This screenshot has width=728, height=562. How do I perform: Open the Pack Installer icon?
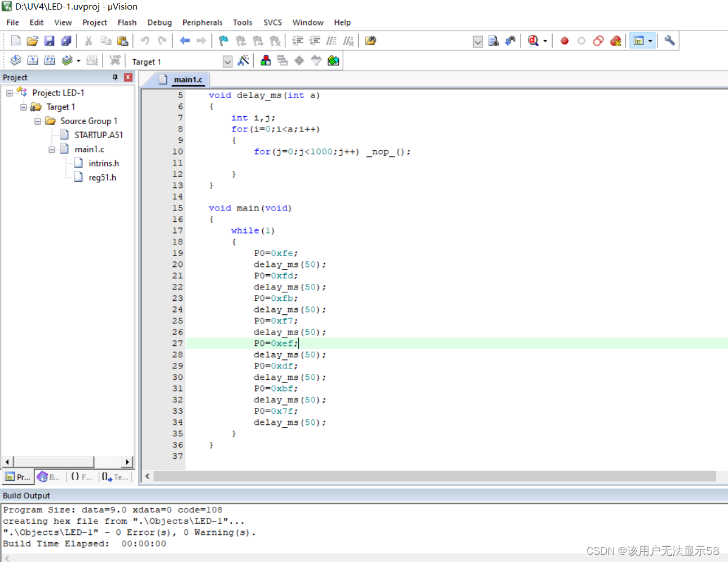click(x=333, y=60)
